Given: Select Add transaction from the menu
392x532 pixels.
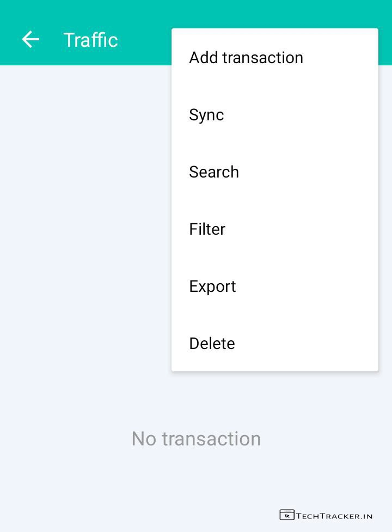Looking at the screenshot, I should point(246,58).
